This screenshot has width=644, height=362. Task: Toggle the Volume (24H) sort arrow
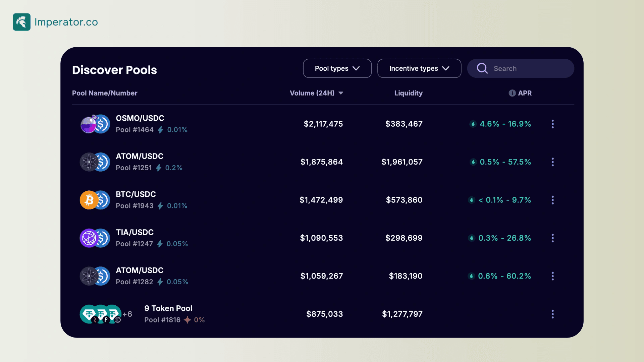click(341, 93)
